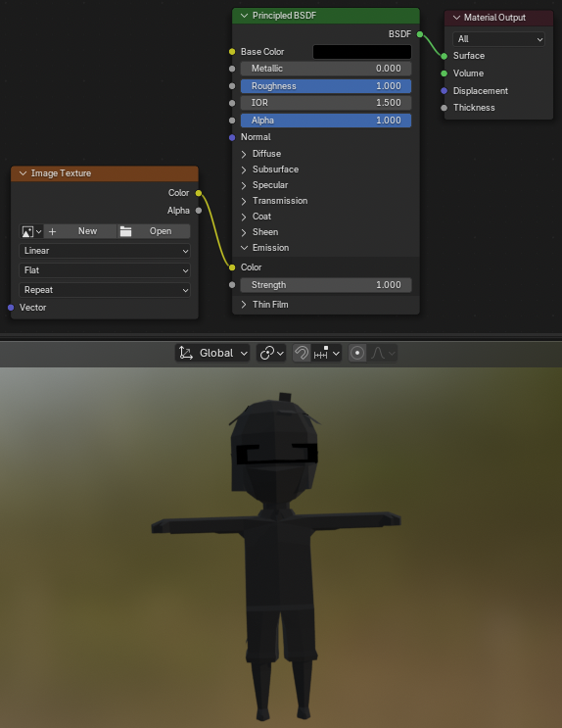Click the Roughness slider
This screenshot has width=562, height=728.
point(326,86)
